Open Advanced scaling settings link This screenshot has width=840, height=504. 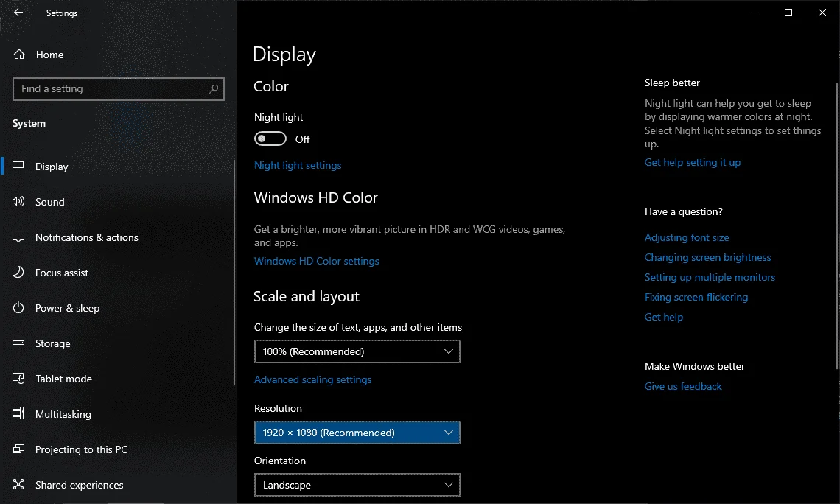pyautogui.click(x=313, y=379)
